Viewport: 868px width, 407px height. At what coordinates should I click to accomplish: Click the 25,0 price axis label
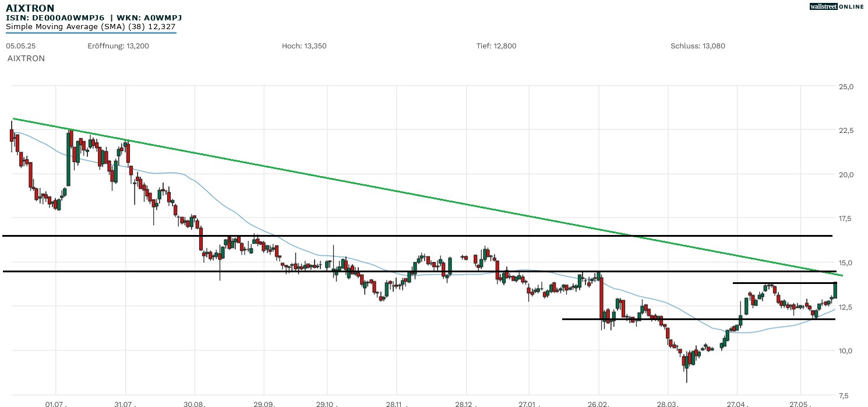845,86
